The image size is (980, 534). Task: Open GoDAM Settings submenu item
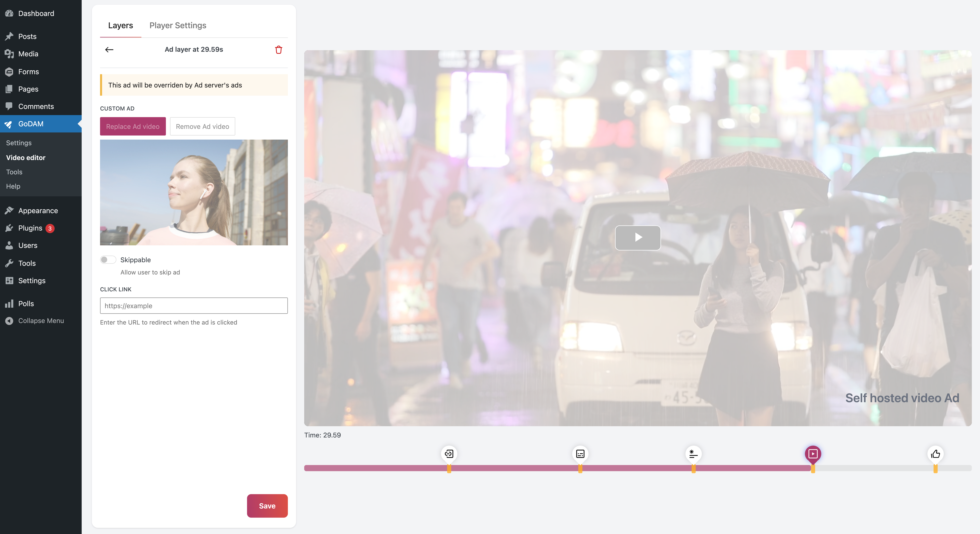(19, 143)
